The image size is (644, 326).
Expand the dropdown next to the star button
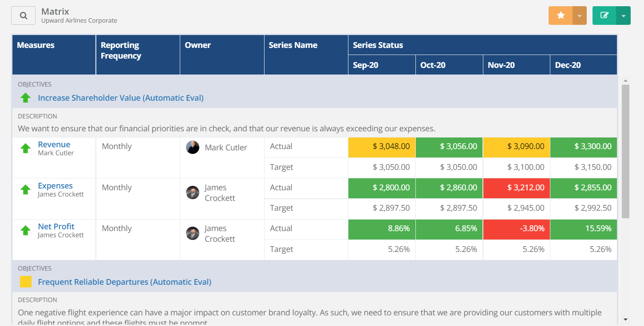(580, 15)
